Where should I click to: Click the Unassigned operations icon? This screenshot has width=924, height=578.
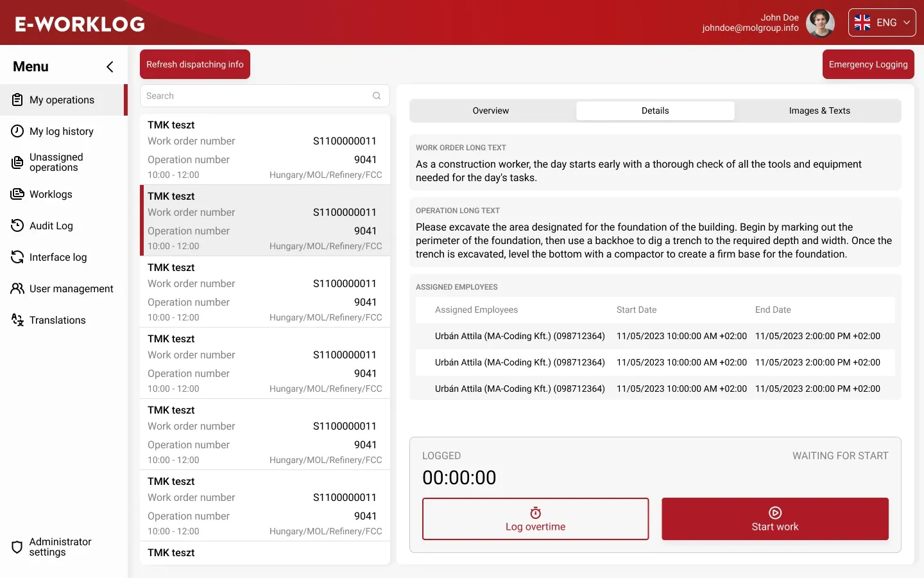(x=17, y=162)
